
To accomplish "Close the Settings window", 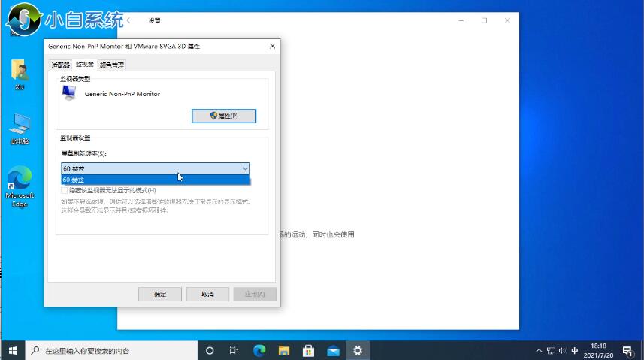I will click(507, 20).
